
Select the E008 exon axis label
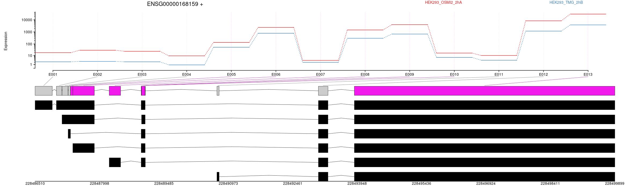(365, 74)
